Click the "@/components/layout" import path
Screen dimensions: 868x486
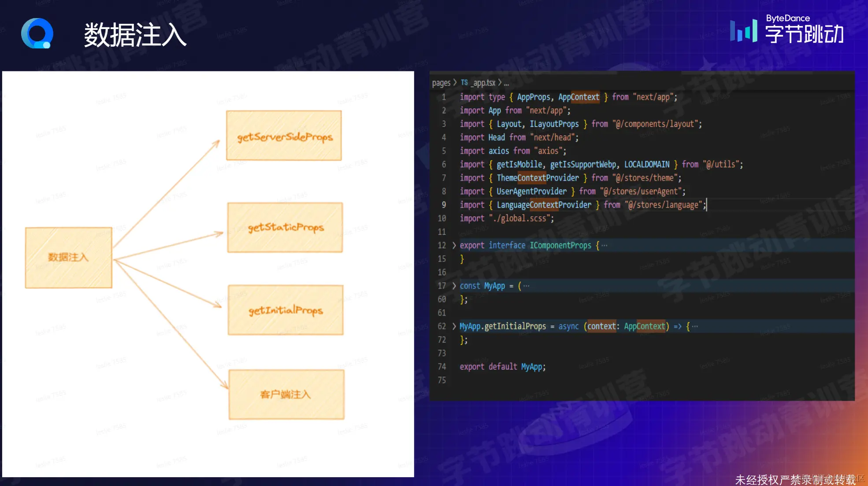tap(655, 124)
